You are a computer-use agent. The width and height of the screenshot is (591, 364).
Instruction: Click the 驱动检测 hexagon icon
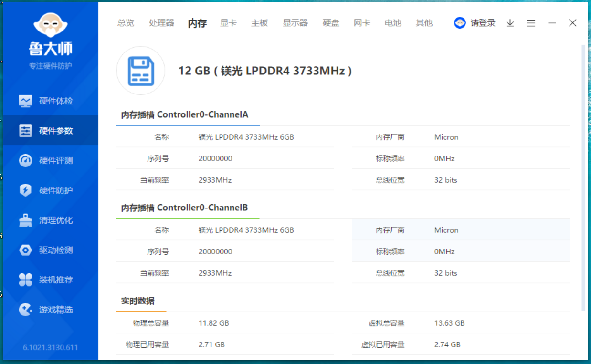click(25, 250)
